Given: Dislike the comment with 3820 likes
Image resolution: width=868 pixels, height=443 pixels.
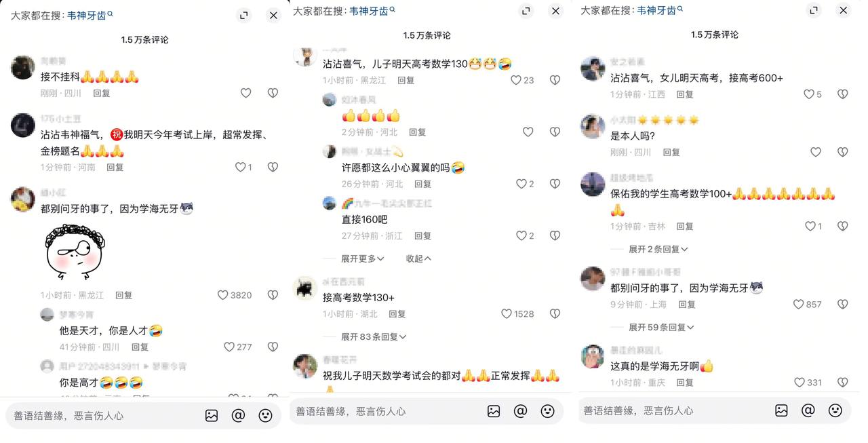Looking at the screenshot, I should [273, 295].
